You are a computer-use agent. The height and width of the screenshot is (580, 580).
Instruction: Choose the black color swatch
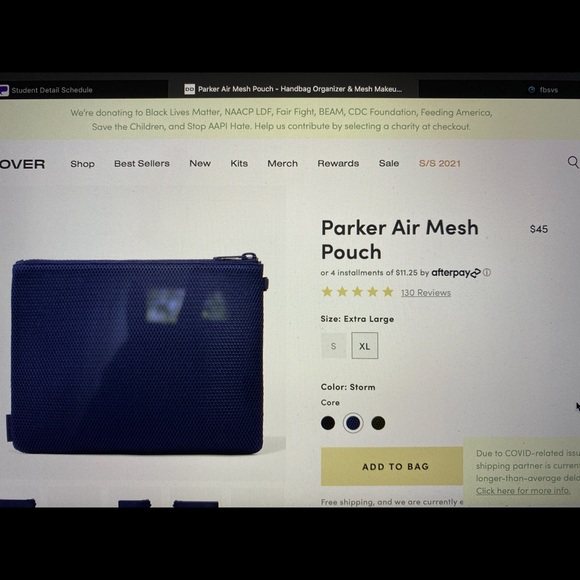click(328, 423)
